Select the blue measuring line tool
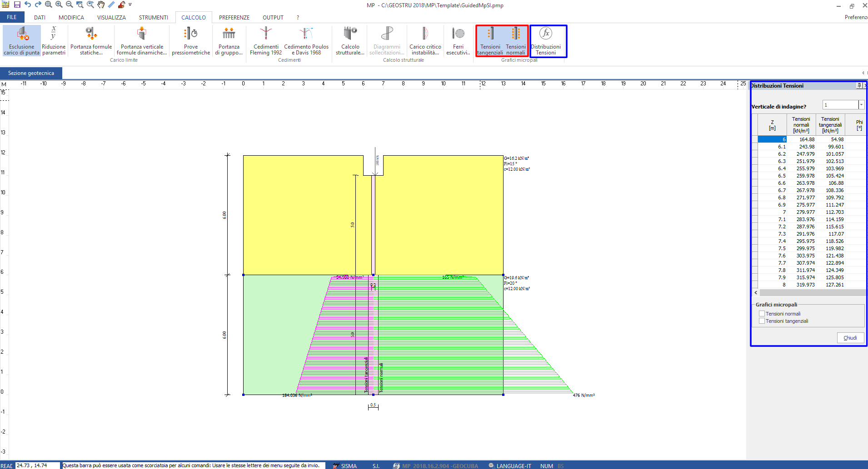This screenshot has height=469, width=868. [111, 5]
